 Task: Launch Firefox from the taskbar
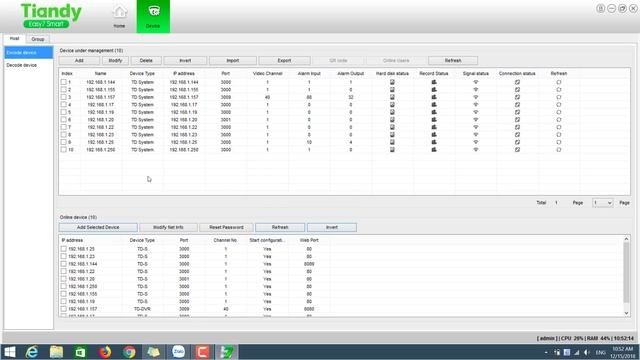pos(105,352)
